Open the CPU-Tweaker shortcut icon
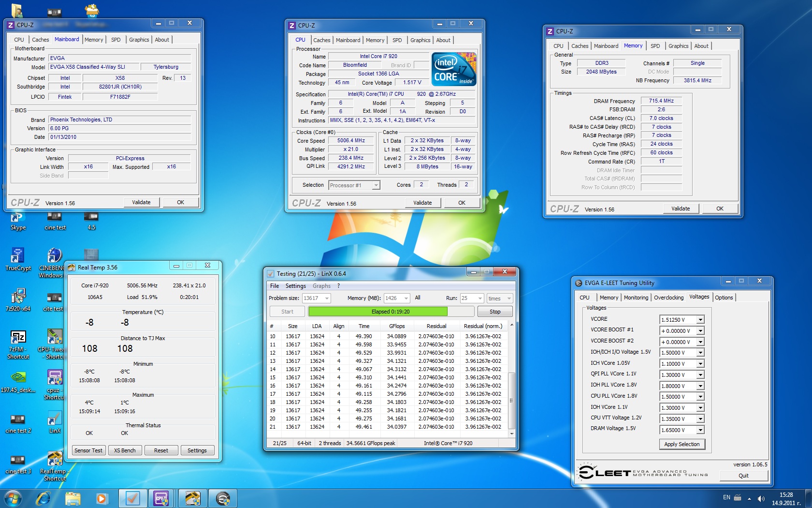The height and width of the screenshot is (508, 812). tap(52, 344)
